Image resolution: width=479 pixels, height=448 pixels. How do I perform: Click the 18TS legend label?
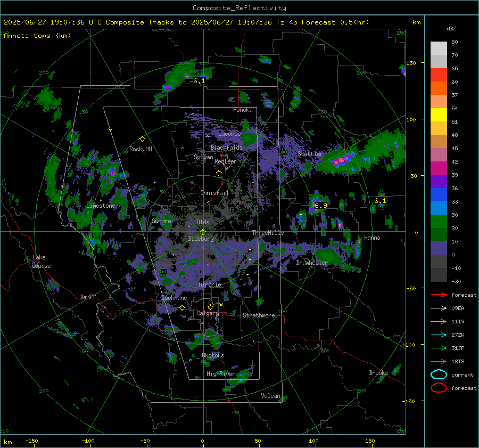pyautogui.click(x=458, y=362)
